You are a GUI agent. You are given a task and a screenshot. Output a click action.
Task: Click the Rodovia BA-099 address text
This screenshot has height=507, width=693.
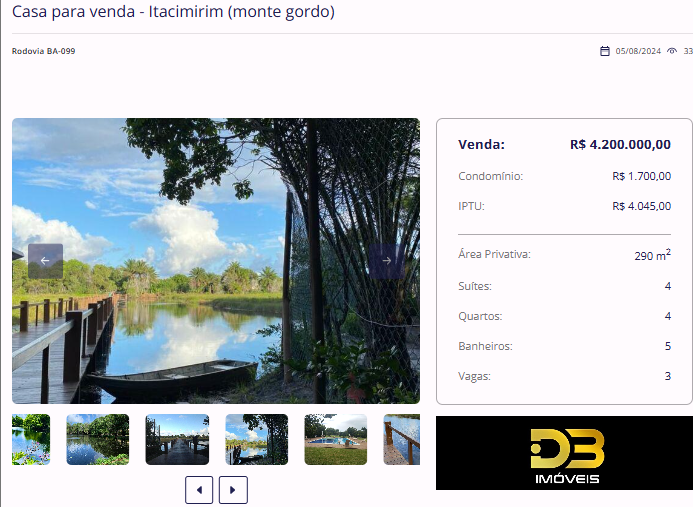click(x=43, y=51)
